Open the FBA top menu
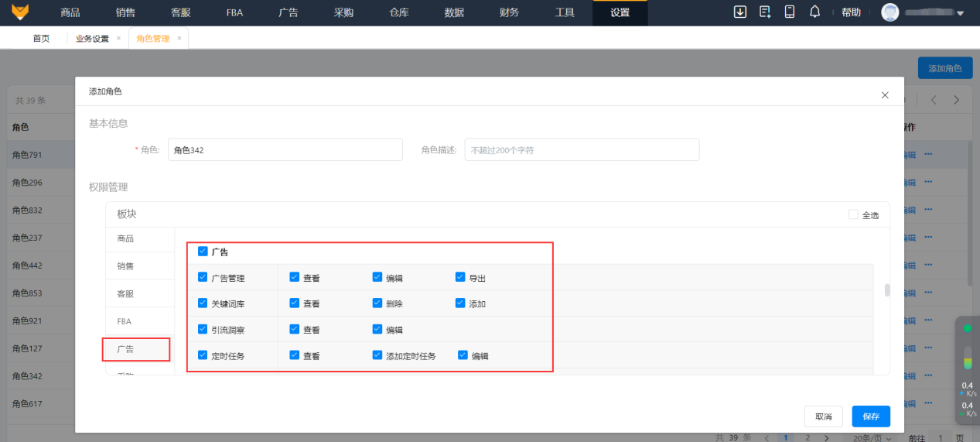The height and width of the screenshot is (442, 980). click(235, 12)
